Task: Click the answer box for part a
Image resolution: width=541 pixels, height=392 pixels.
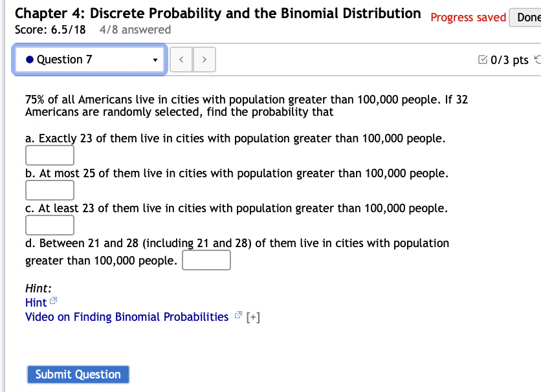Action: [50, 155]
